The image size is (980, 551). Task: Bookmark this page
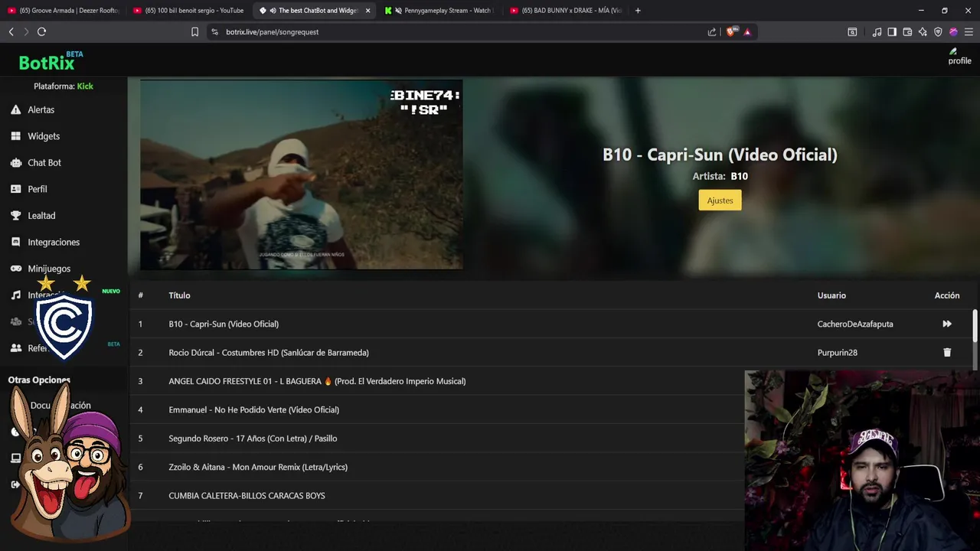(x=194, y=32)
